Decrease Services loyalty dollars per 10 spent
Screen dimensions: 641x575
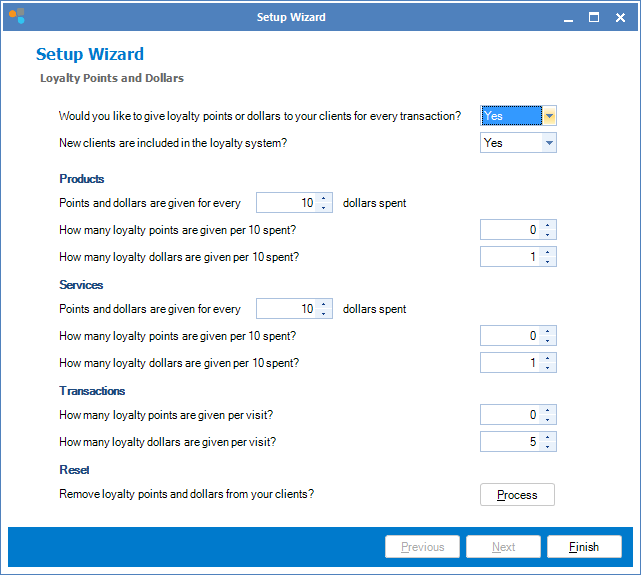547,368
